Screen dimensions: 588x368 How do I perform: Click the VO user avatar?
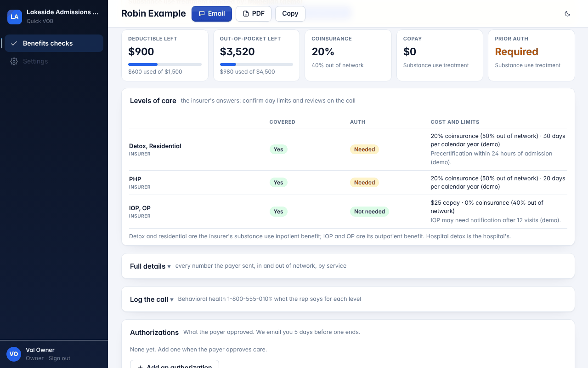[x=14, y=354]
